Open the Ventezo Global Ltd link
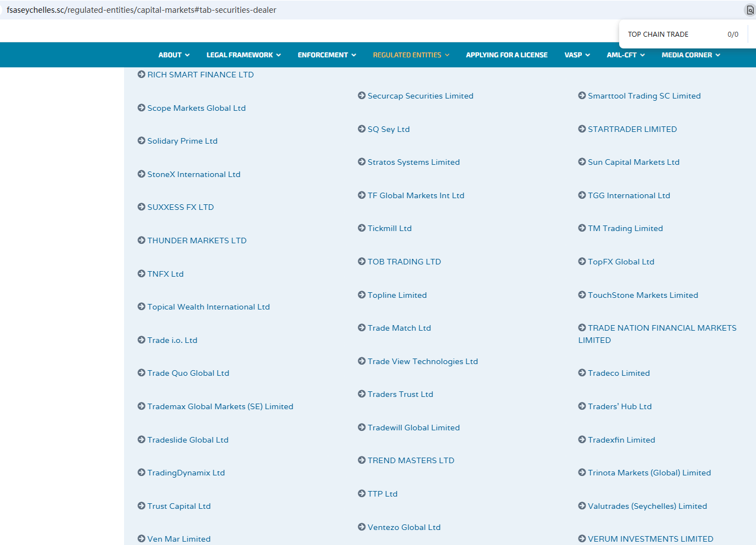This screenshot has height=545, width=756. tap(404, 527)
